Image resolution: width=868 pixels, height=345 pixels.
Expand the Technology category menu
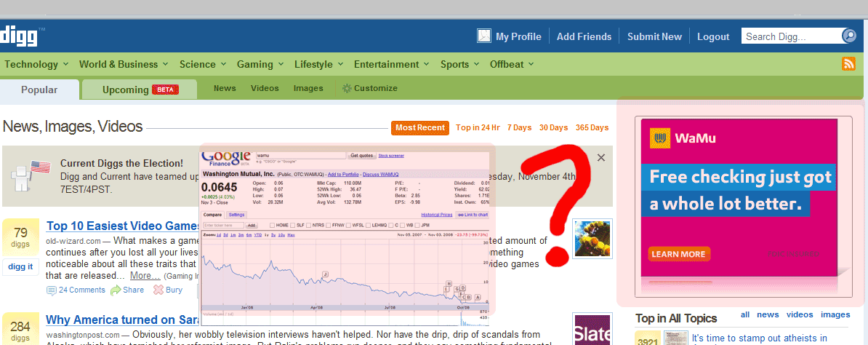(x=36, y=64)
